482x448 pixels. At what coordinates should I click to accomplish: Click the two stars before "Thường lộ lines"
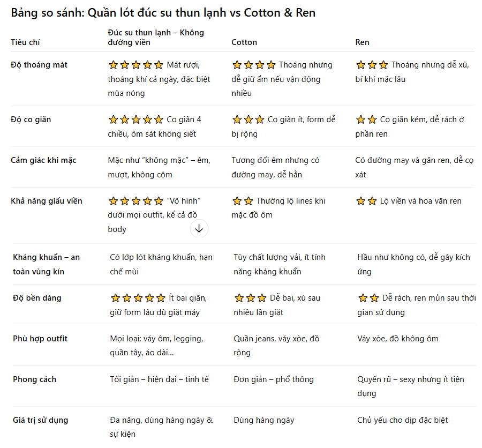coord(243,201)
